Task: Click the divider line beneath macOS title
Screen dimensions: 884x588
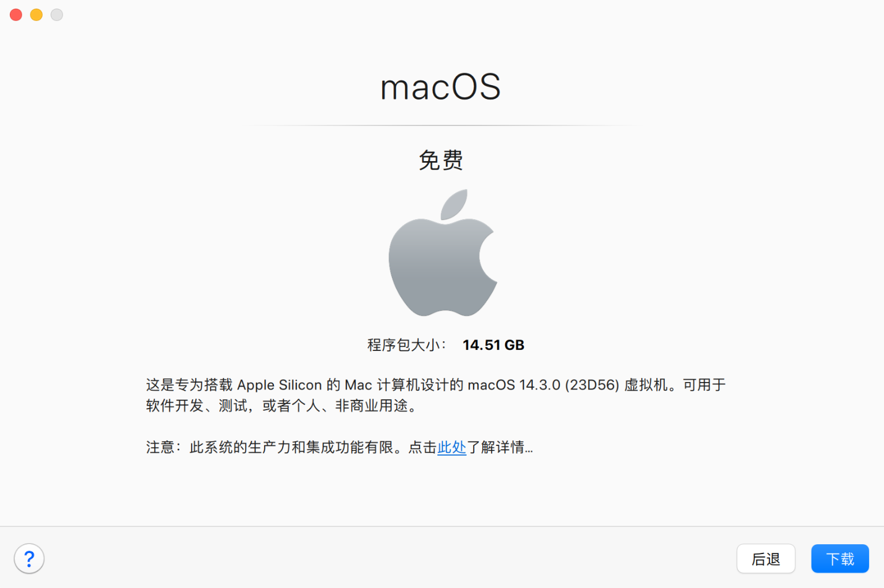Action: coord(442,125)
